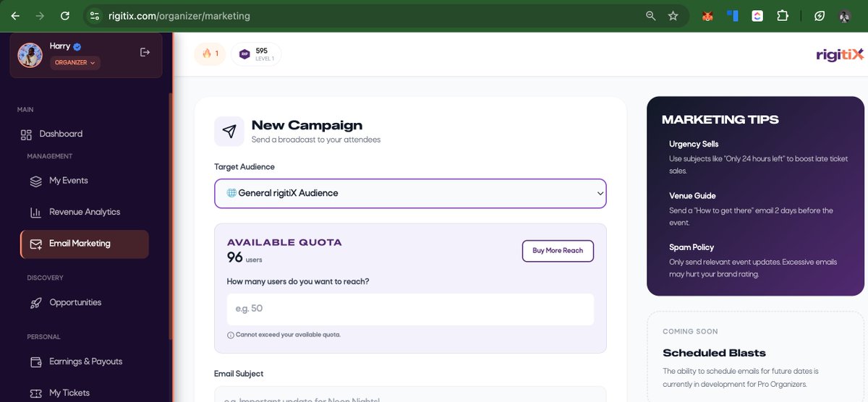
Task: Open the Extensions puzzle-piece menu
Action: [782, 15]
